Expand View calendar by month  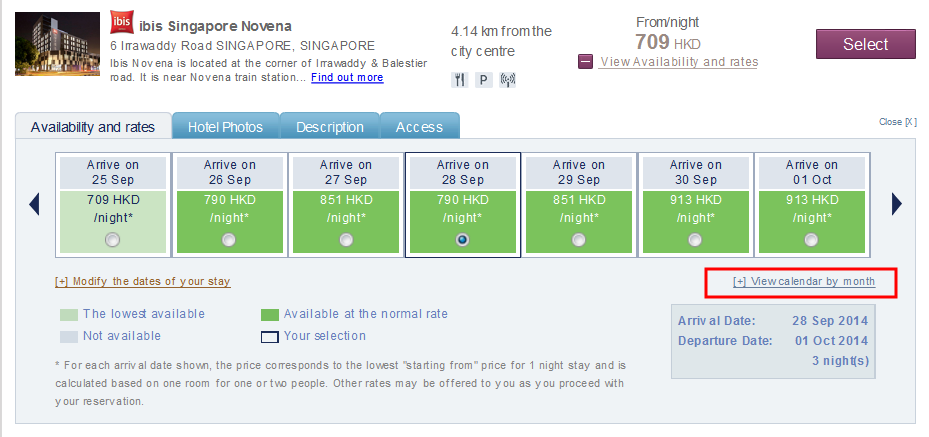(x=804, y=282)
